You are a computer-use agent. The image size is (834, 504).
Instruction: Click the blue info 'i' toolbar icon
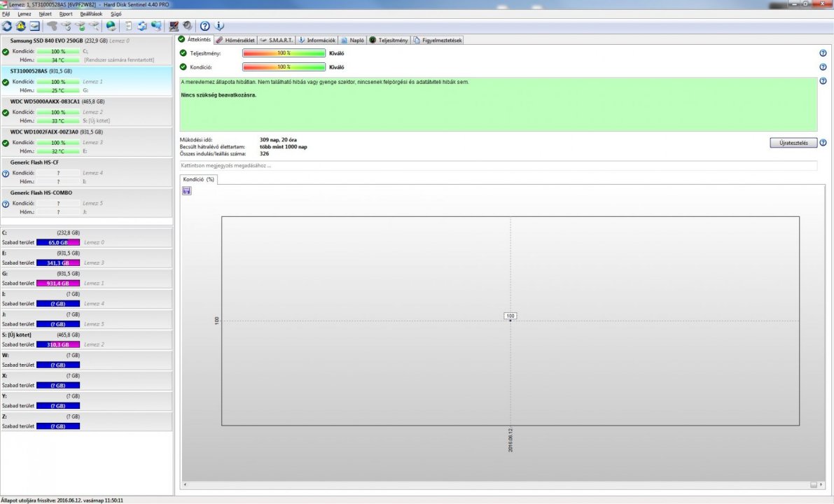click(219, 25)
